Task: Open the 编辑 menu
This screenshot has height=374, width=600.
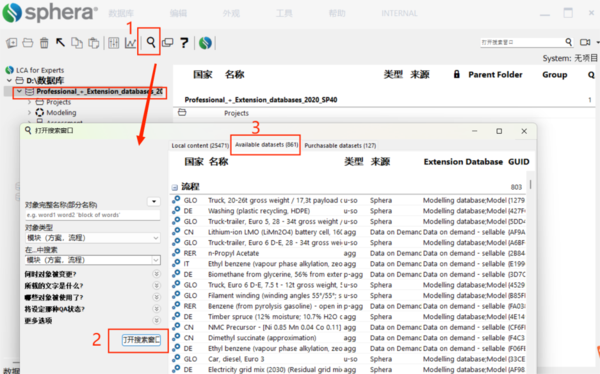Action: click(178, 13)
